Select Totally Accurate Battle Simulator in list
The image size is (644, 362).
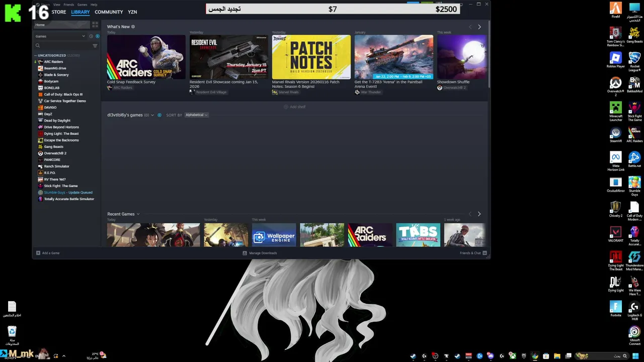(69, 199)
